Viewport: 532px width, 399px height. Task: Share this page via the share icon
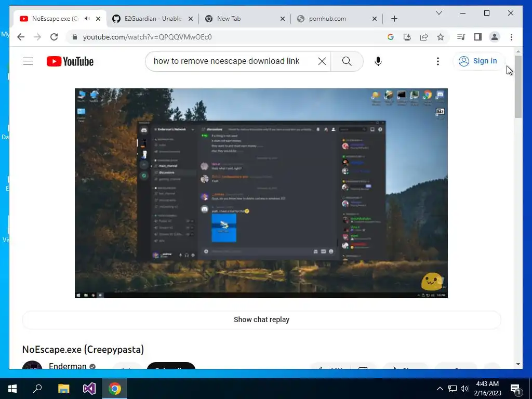[x=424, y=37]
